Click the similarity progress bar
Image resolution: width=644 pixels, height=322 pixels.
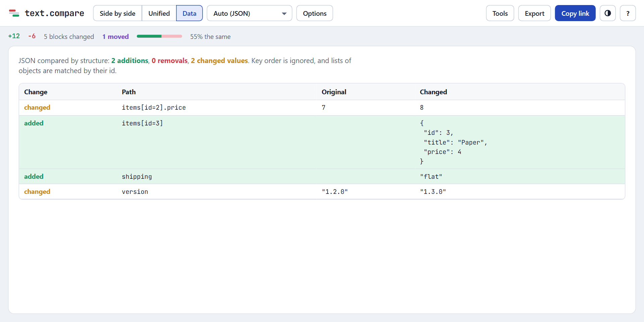click(159, 36)
